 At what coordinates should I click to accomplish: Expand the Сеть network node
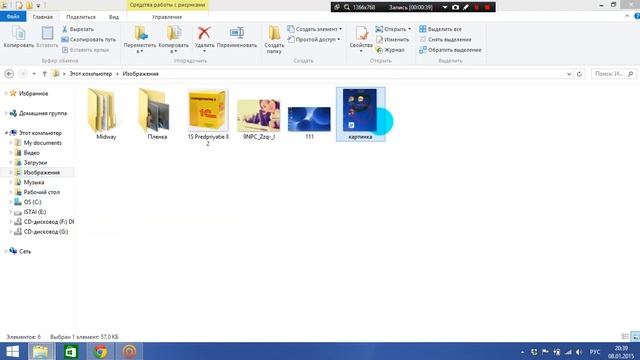(x=6, y=251)
